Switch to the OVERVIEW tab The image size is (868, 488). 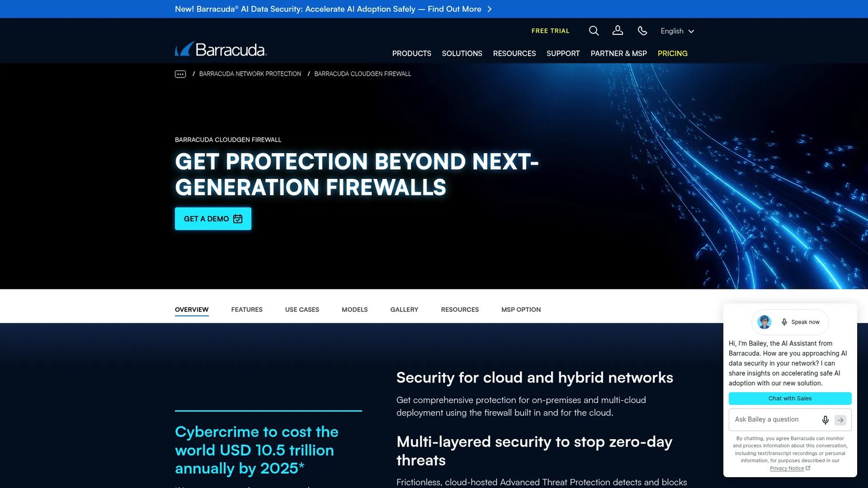(x=191, y=310)
